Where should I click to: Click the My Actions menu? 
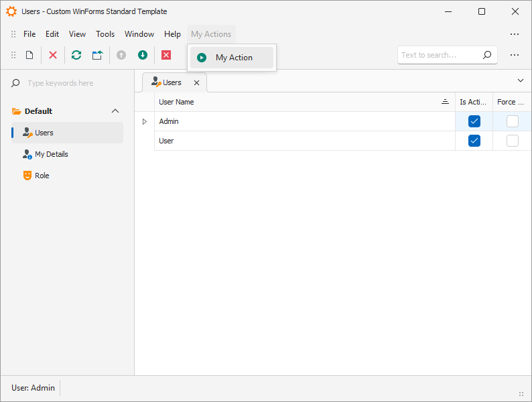(x=211, y=34)
